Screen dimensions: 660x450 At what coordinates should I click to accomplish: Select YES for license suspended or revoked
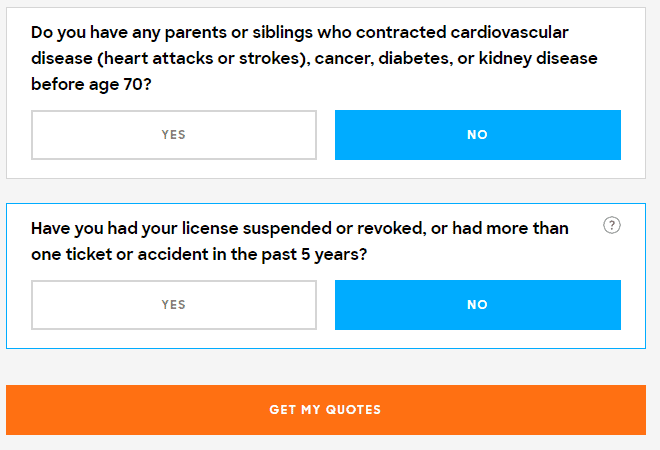[174, 305]
